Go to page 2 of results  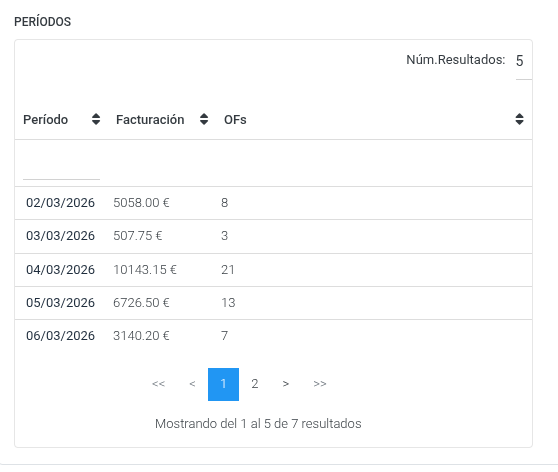(254, 384)
